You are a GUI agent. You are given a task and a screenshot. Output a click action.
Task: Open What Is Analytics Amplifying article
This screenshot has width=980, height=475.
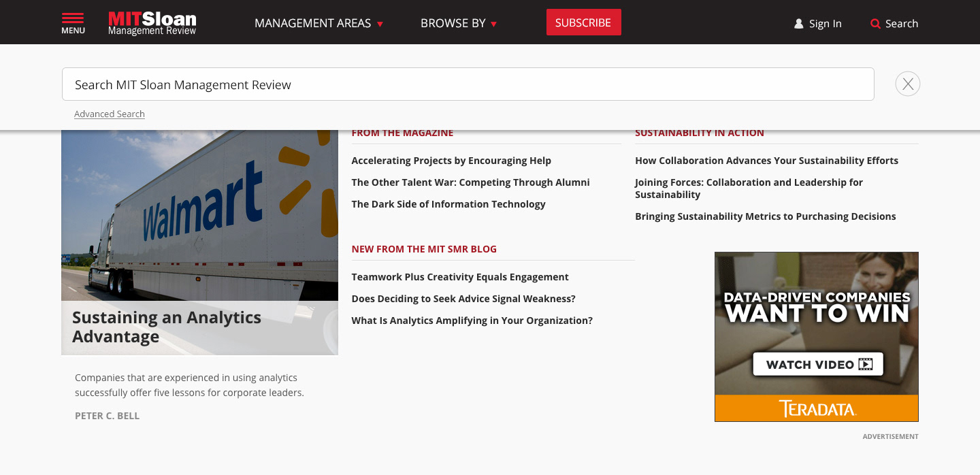[472, 321]
